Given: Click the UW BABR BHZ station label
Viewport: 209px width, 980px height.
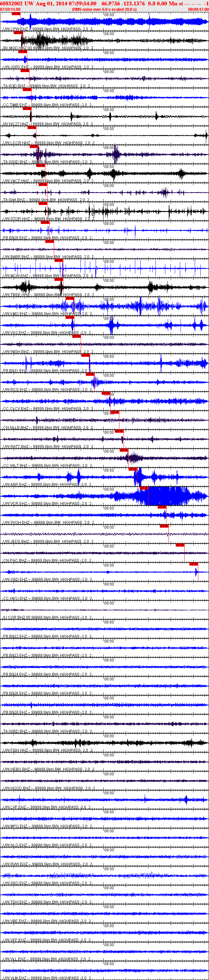Looking at the screenshot, I should (x=48, y=257).
